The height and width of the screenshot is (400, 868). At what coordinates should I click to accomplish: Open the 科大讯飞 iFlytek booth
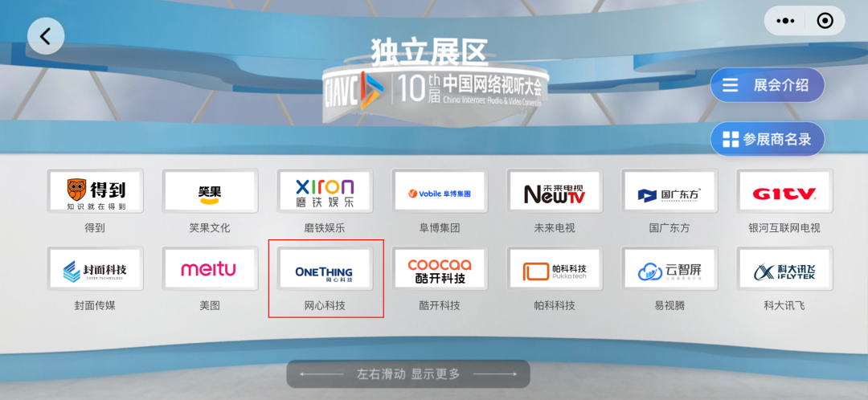point(784,268)
